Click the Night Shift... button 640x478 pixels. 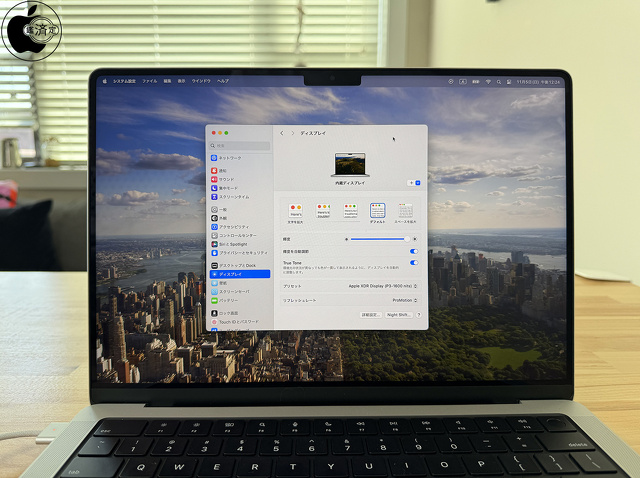pyautogui.click(x=398, y=314)
